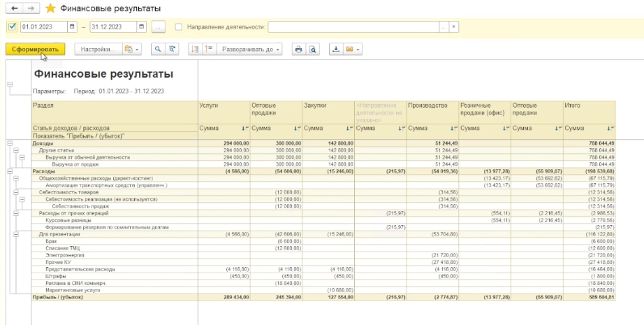Image resolution: width=644 pixels, height=325 pixels.
Task: Collapse Расходы от прочих операций group
Action: [x=16, y=213]
